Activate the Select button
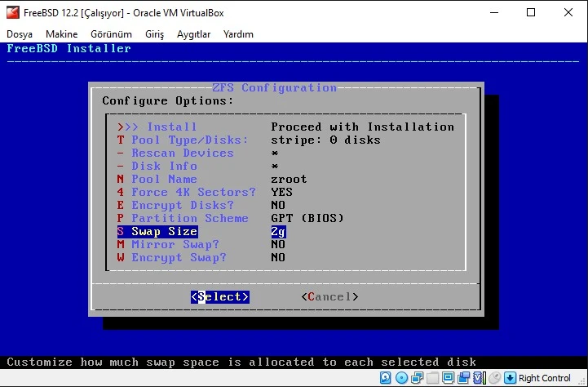The height and width of the screenshot is (387, 588). (219, 296)
